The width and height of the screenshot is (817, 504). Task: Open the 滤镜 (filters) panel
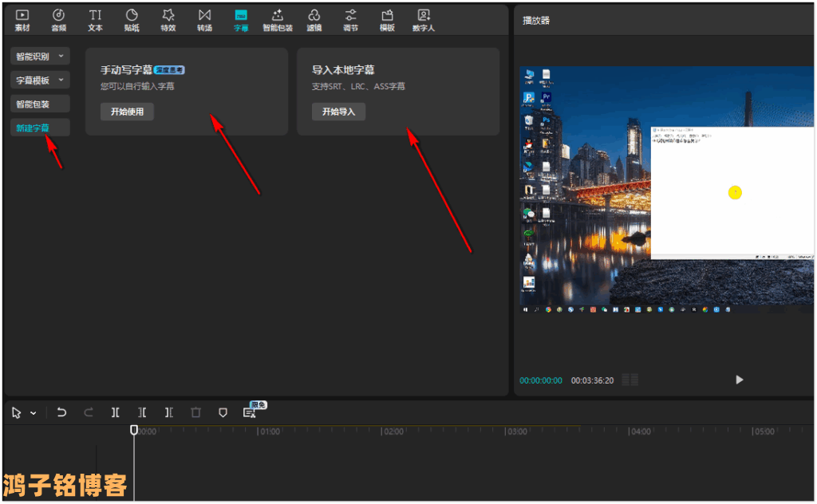[x=314, y=20]
